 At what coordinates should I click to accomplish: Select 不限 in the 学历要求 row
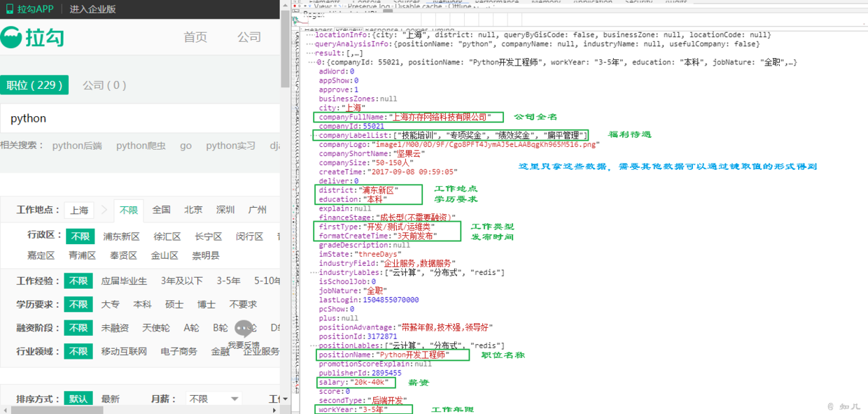(x=78, y=304)
